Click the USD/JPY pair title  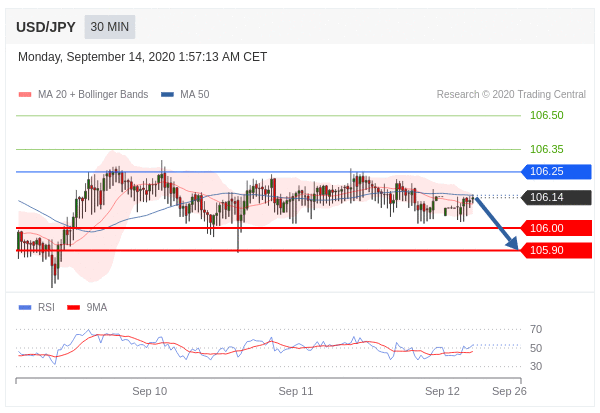pyautogui.click(x=46, y=27)
